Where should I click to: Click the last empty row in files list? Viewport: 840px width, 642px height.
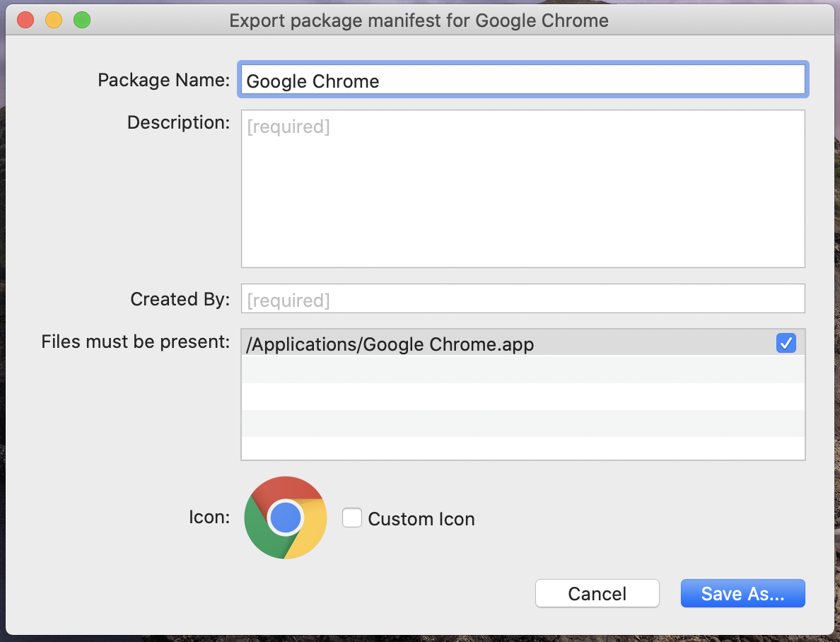[x=523, y=448]
